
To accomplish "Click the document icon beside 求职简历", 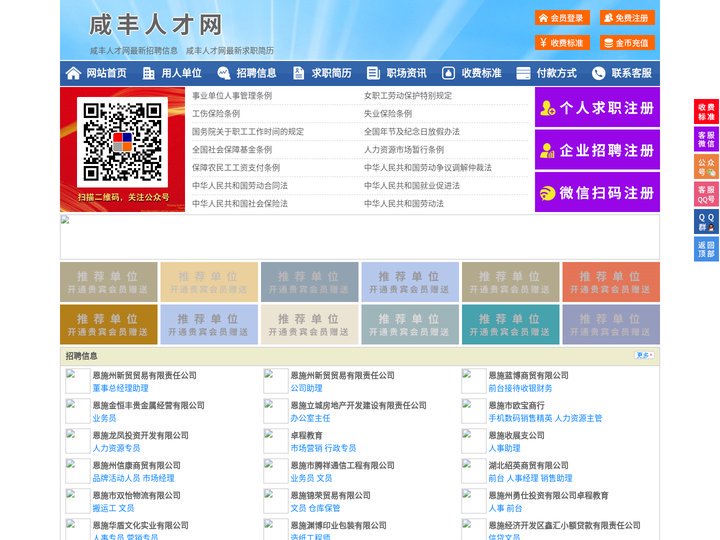I will tap(298, 73).
